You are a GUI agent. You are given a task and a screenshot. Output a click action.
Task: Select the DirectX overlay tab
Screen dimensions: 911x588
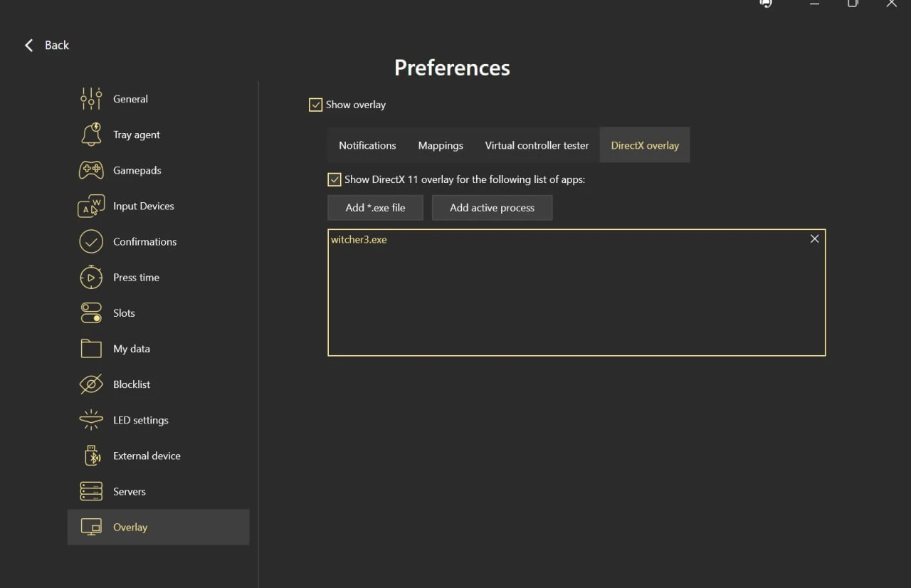[645, 145]
